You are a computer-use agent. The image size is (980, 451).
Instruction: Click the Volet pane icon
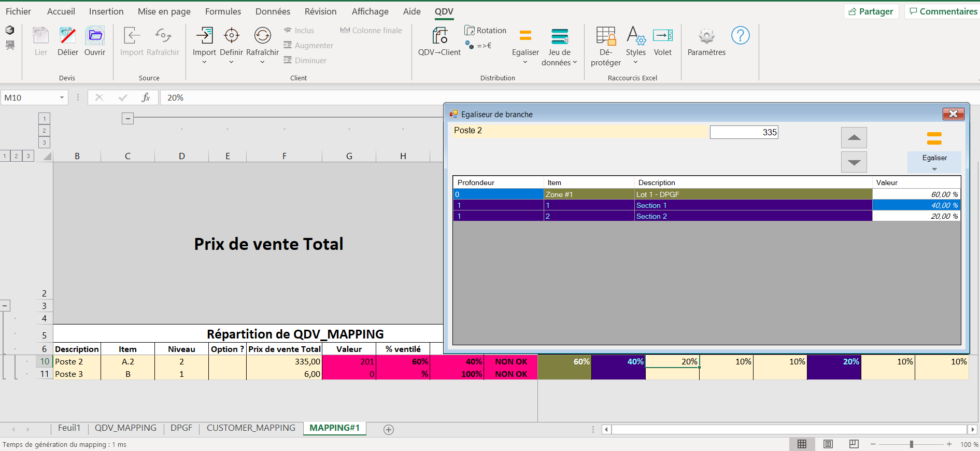point(662,36)
